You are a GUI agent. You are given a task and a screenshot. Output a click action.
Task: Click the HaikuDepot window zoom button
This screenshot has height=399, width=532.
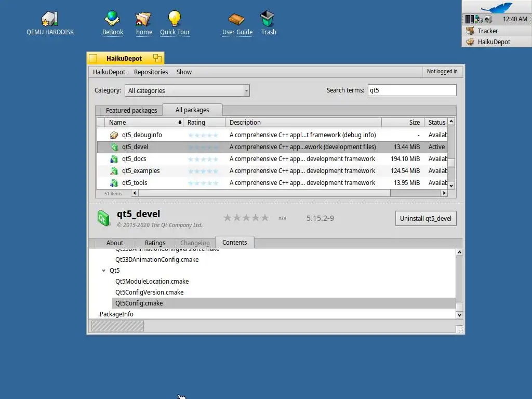157,58
